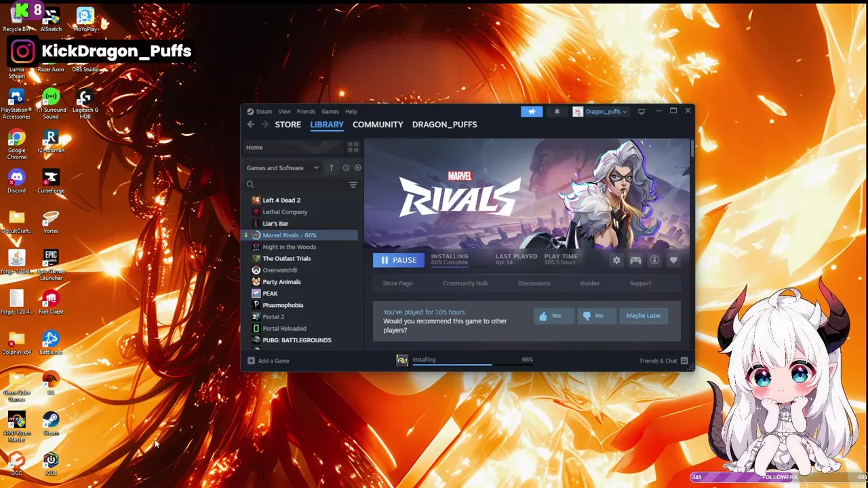Open Discord desktop icon

tap(16, 182)
